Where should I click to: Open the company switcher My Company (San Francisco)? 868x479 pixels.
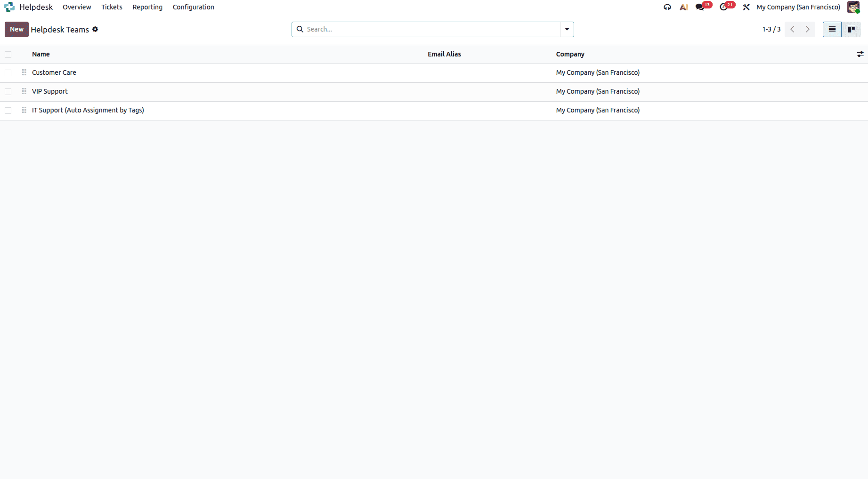[798, 7]
